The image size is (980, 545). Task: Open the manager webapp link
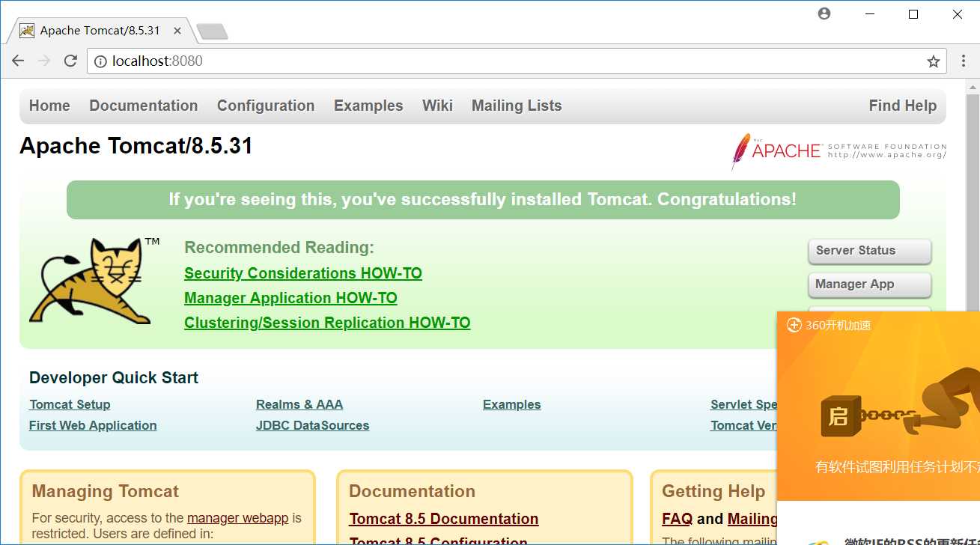click(x=237, y=518)
